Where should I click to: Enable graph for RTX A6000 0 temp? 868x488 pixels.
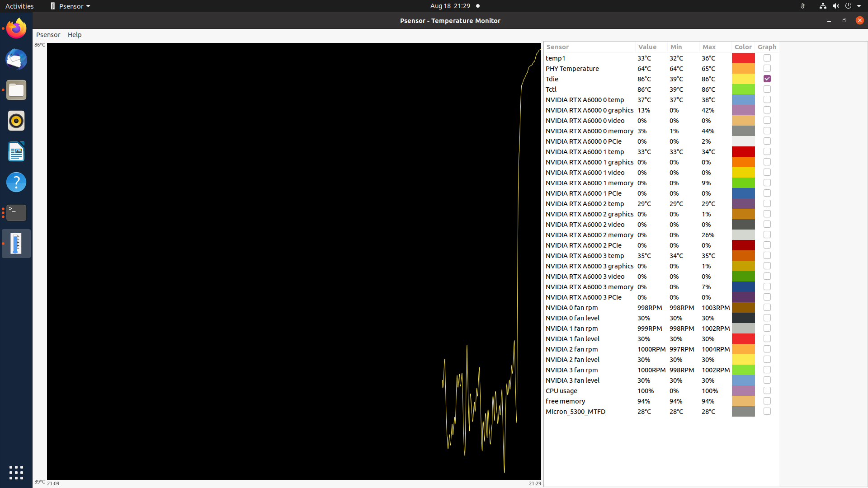tap(767, 99)
